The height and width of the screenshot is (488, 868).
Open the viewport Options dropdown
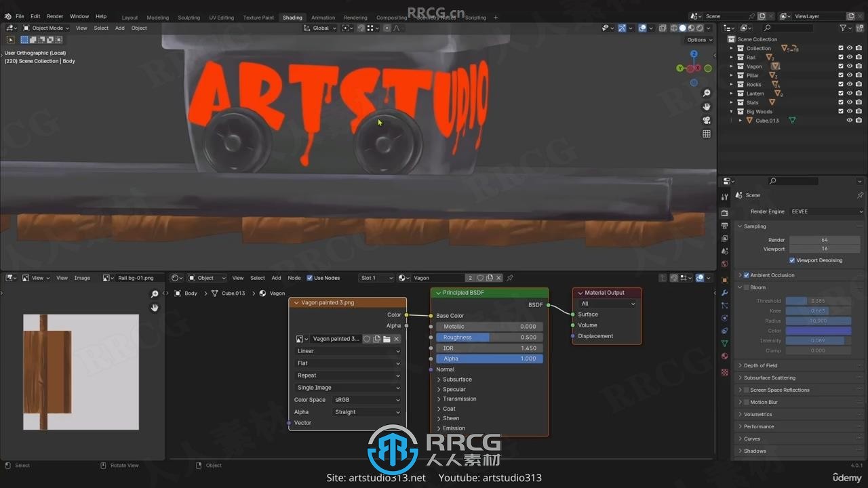click(699, 39)
